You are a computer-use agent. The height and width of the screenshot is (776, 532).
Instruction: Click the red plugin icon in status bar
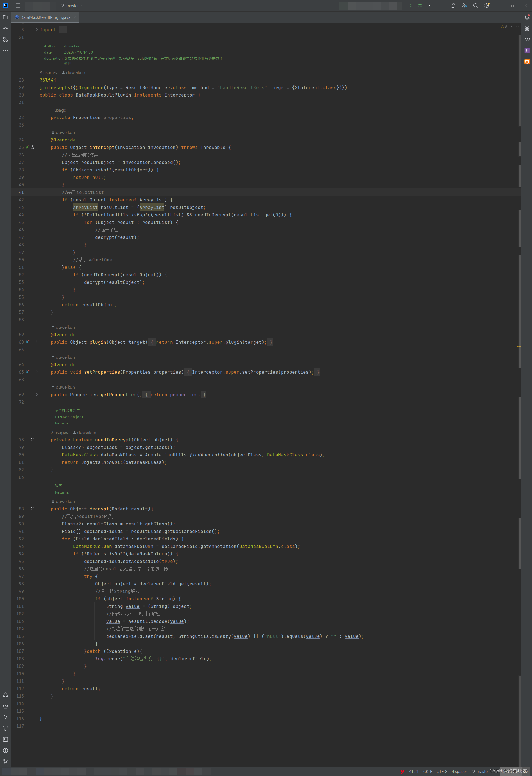(402, 771)
